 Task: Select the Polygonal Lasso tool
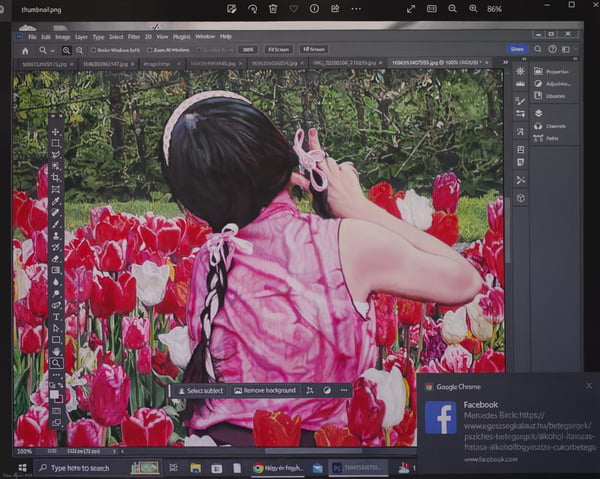click(x=56, y=155)
